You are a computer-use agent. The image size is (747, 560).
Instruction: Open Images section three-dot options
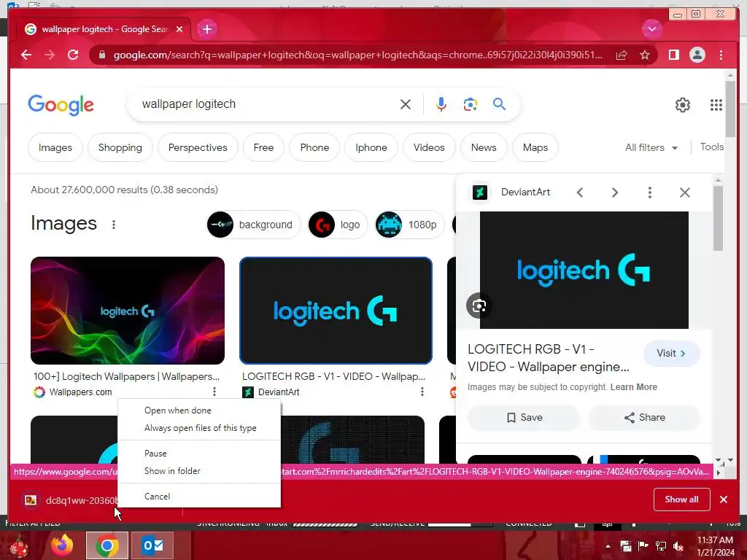click(x=113, y=225)
